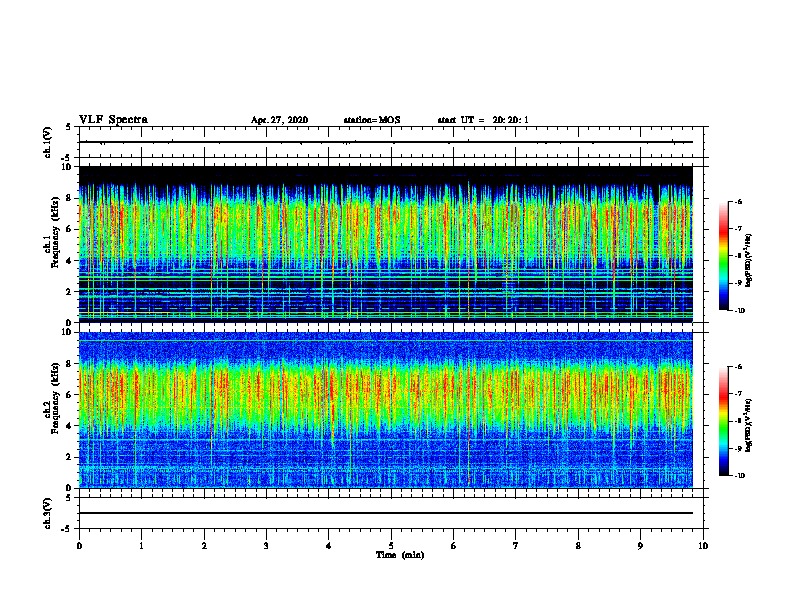
Task: Click the "4" kHz tick on ch.2 axis
Action: 70,426
